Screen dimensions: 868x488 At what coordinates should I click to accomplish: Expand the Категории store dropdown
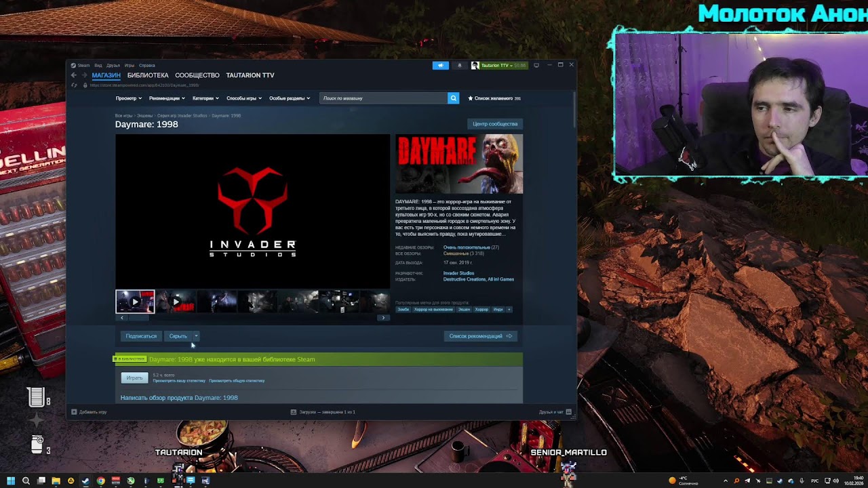(x=205, y=98)
